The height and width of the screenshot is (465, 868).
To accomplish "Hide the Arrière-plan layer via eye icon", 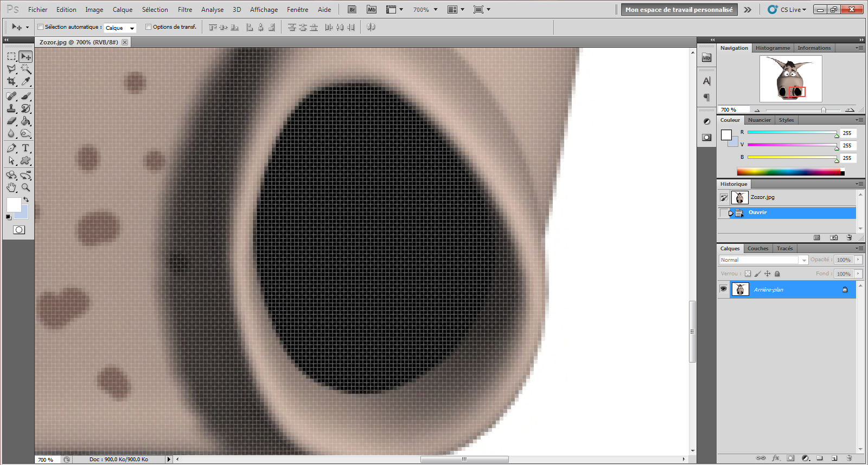I will 723,289.
